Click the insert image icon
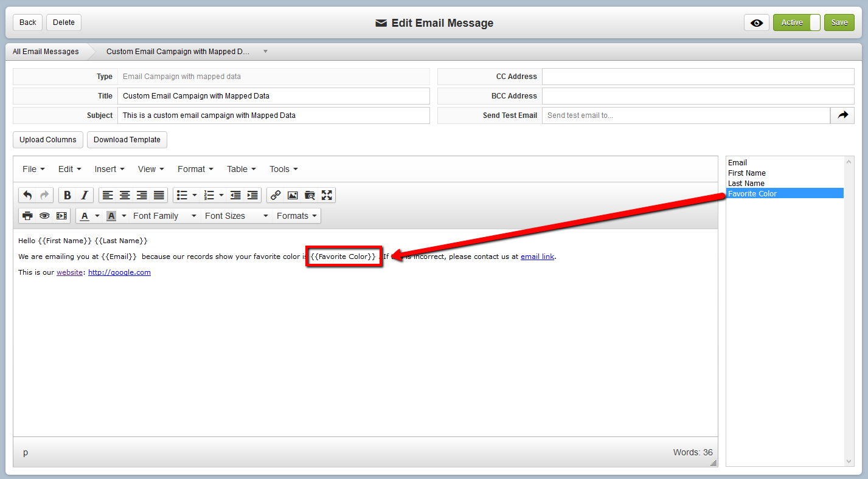This screenshot has width=868, height=479. click(x=293, y=195)
